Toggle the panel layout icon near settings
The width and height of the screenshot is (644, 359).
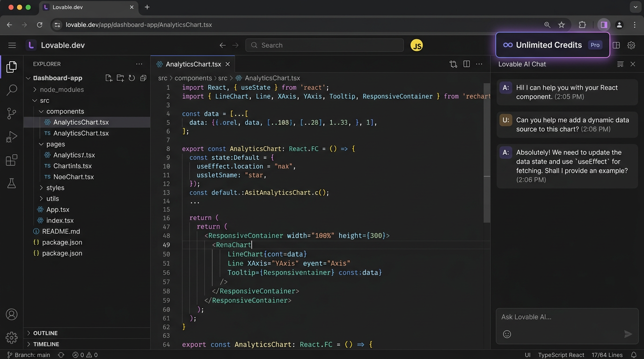tap(616, 45)
